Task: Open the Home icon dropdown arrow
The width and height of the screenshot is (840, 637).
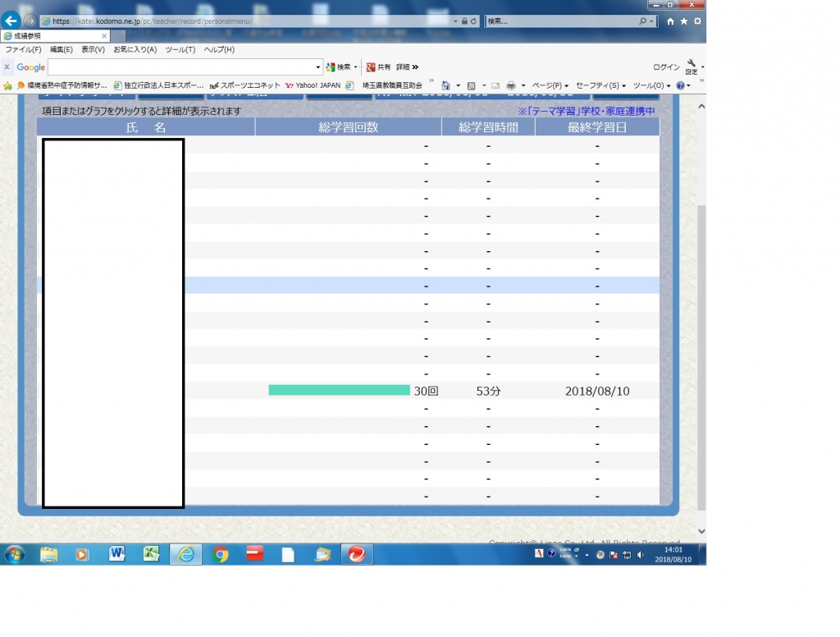Action: click(458, 85)
